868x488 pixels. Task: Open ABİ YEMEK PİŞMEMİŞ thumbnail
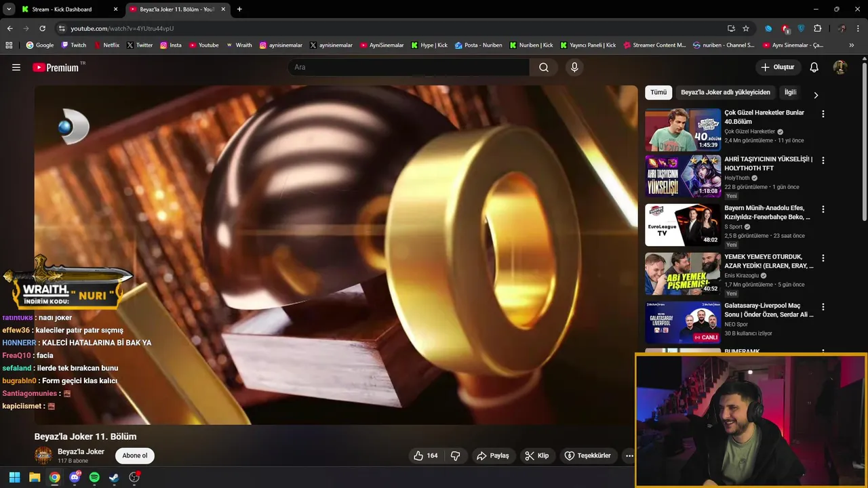pos(683,274)
